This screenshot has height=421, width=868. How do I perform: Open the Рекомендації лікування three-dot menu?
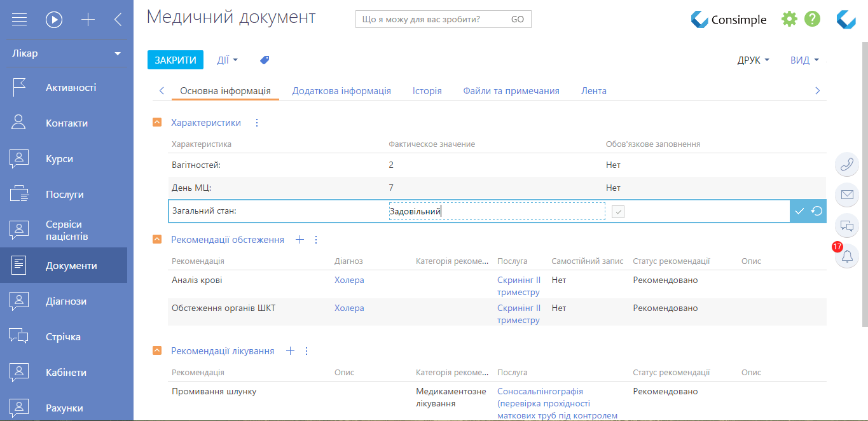tap(307, 351)
